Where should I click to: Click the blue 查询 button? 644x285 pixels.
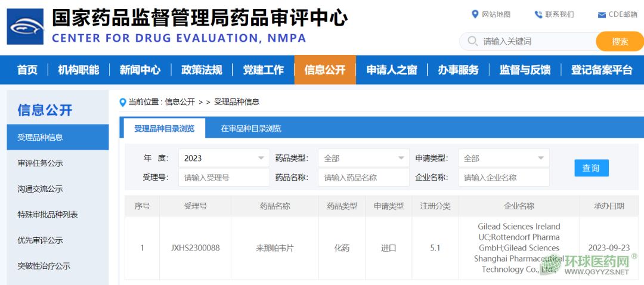591,168
